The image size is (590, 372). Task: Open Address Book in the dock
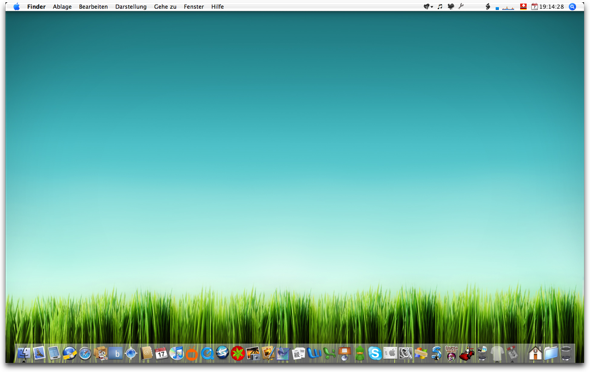tap(146, 353)
